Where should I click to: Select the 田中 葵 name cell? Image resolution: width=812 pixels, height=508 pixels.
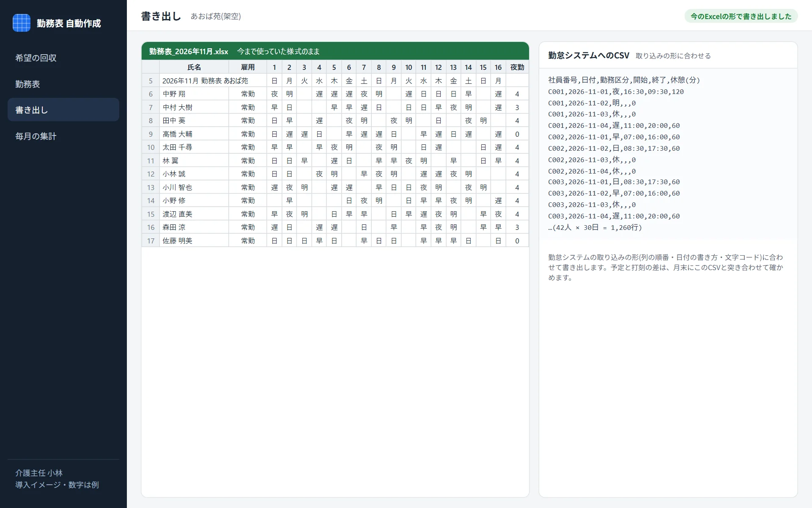tap(194, 121)
